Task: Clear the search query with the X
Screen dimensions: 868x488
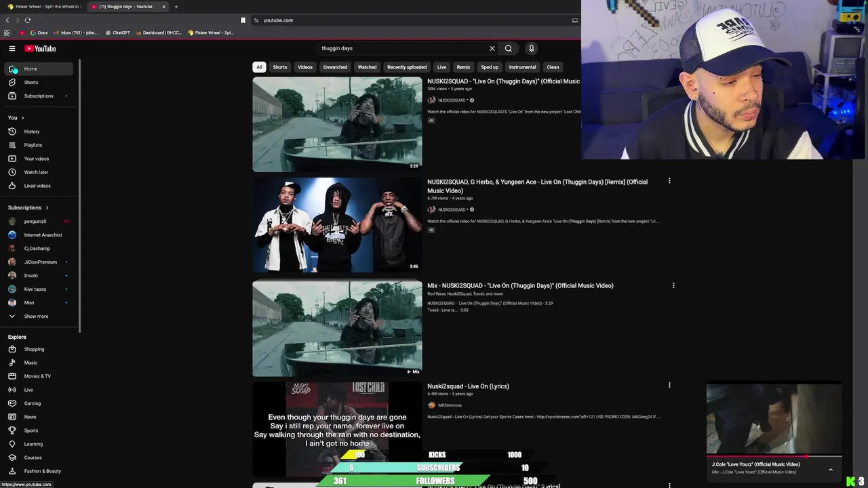Action: coord(492,49)
